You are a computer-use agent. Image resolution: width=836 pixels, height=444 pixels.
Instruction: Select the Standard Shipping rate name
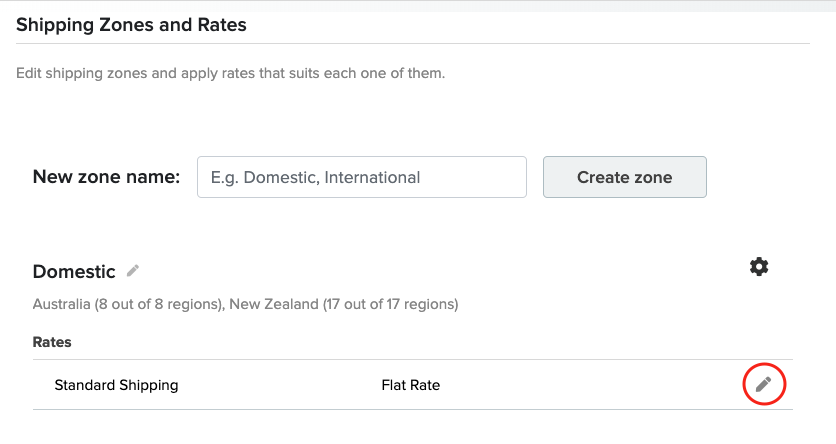tap(116, 385)
